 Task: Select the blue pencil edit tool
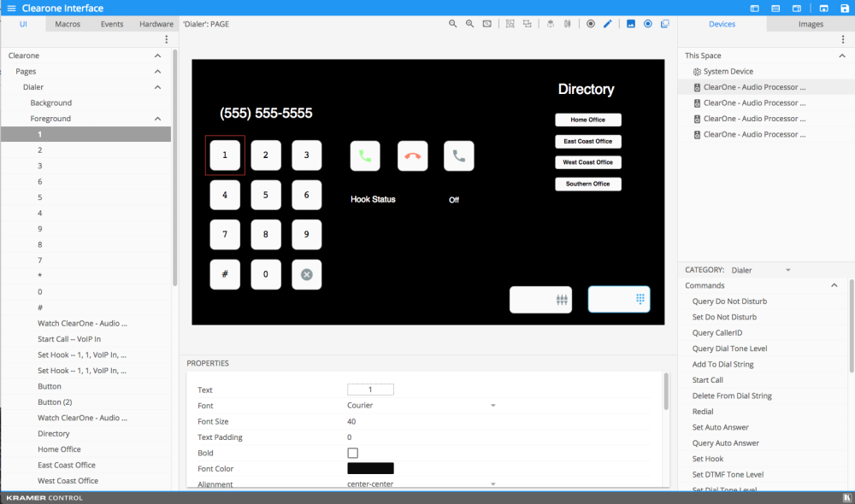607,24
